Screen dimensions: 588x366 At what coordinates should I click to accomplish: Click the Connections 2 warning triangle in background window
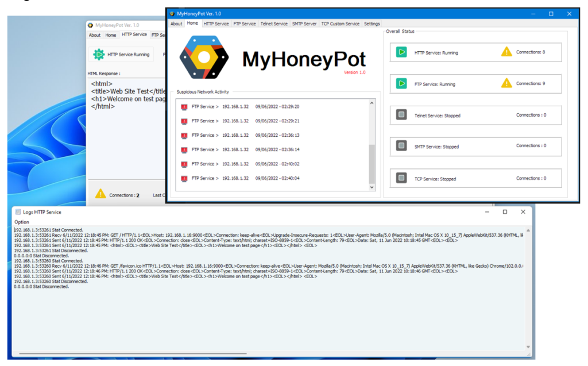[x=100, y=194]
